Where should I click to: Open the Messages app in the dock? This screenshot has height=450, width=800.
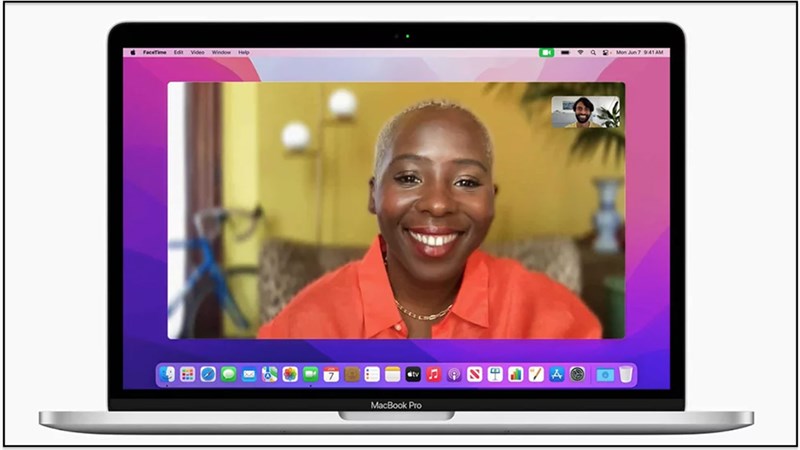229,374
